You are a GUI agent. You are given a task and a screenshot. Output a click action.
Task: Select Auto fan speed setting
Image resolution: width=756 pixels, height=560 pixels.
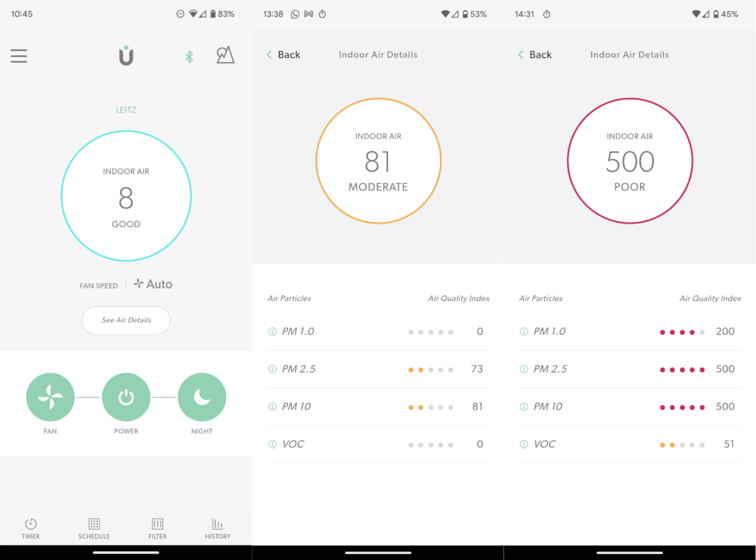click(154, 284)
